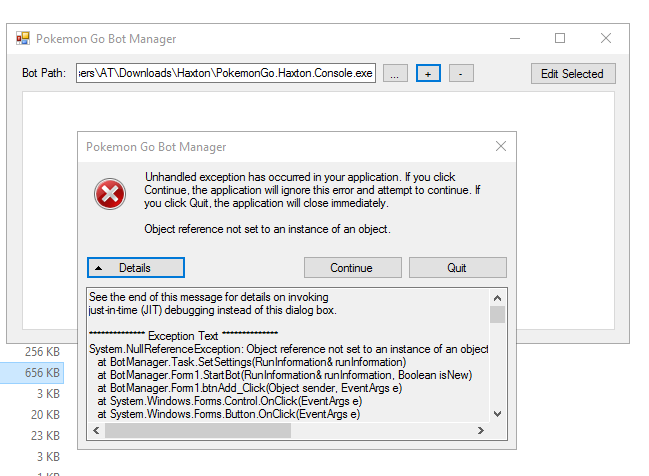Close the exception dialog
Image resolution: width=649 pixels, height=476 pixels.
(501, 146)
